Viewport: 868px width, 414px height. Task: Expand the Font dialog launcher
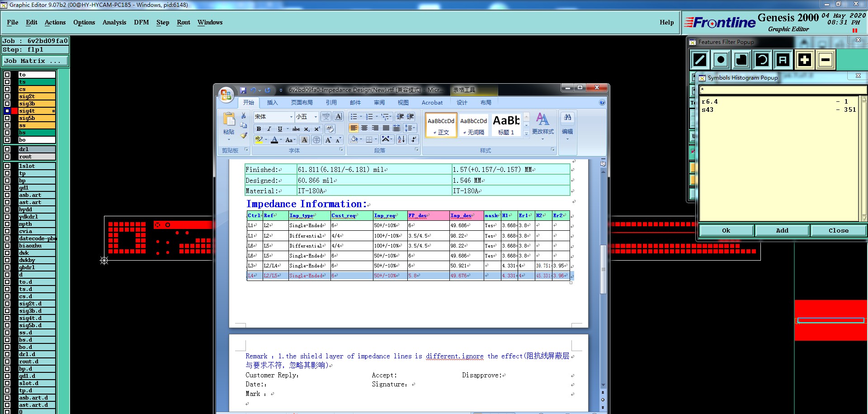pyautogui.click(x=341, y=150)
